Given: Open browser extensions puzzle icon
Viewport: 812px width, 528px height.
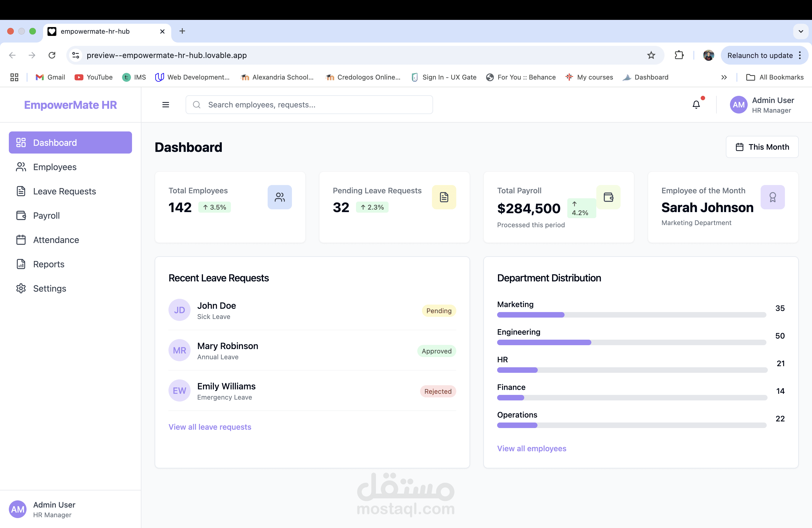Looking at the screenshot, I should pyautogui.click(x=679, y=55).
